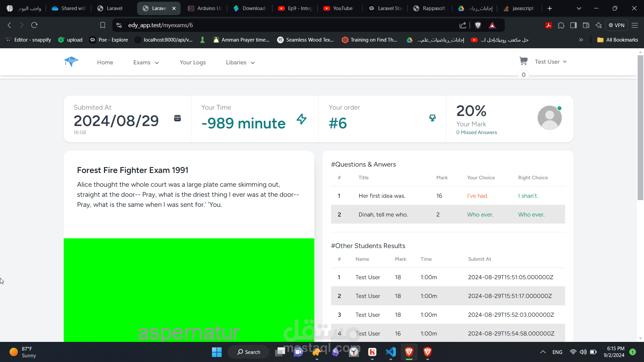Image resolution: width=644 pixels, height=362 pixels.
Task: Open the browser extensions puzzle icon
Action: tap(561, 25)
